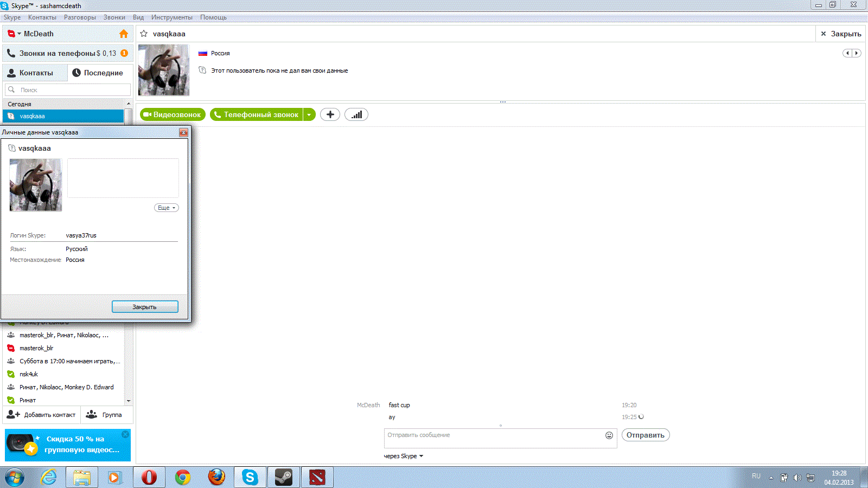868x488 pixels.
Task: Click the next-panel arrow at top right
Action: tap(857, 53)
